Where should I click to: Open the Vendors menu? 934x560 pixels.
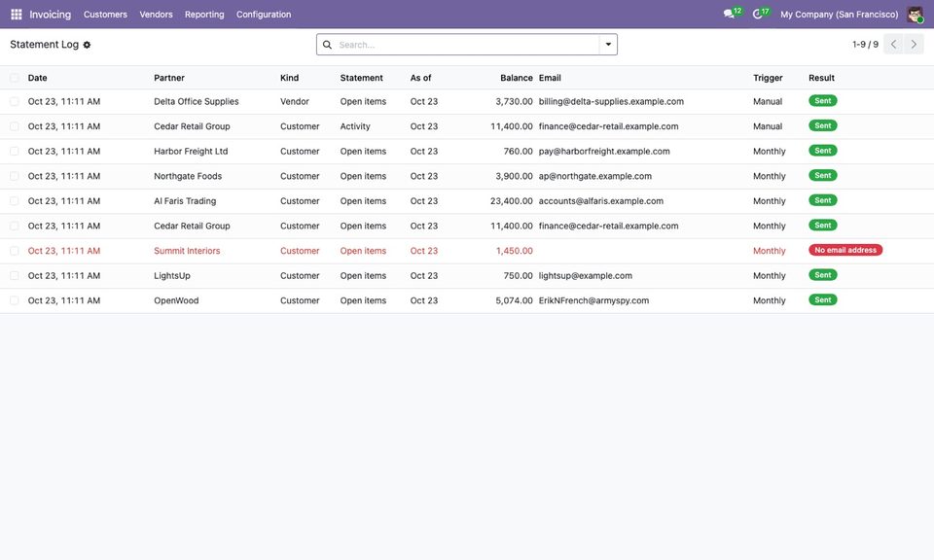[156, 15]
